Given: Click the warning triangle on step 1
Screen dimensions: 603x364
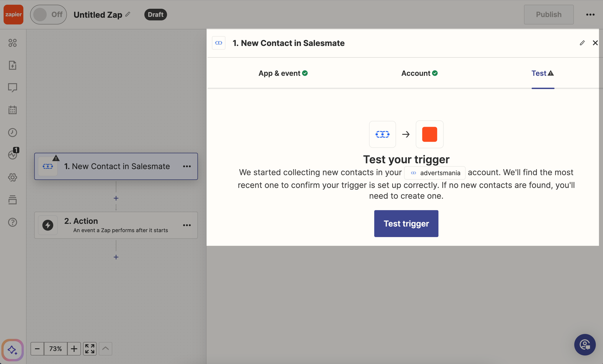Looking at the screenshot, I should pos(56,158).
